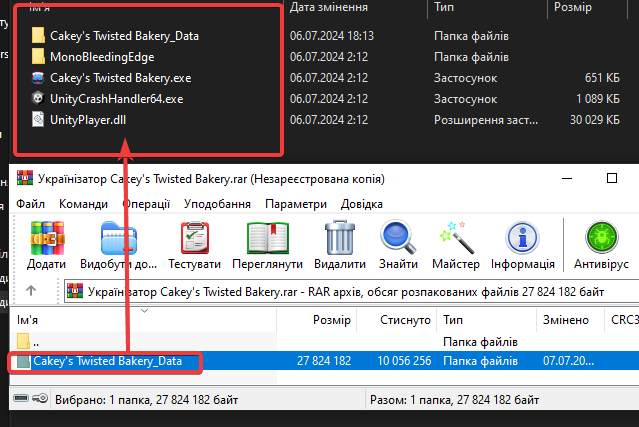Click the Додати (Add) toolbar icon
The height and width of the screenshot is (427, 639).
tap(47, 238)
